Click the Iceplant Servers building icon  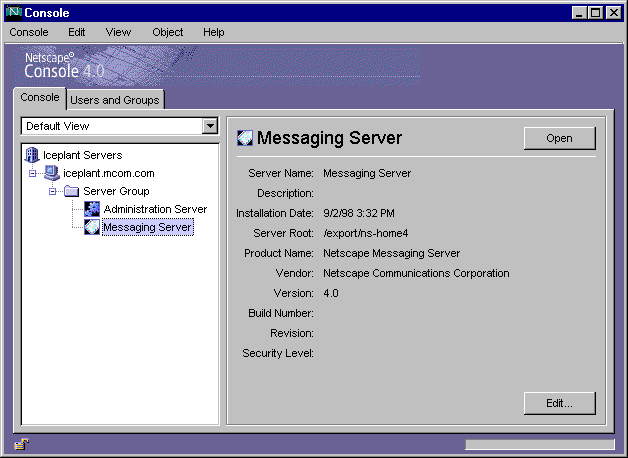point(32,155)
